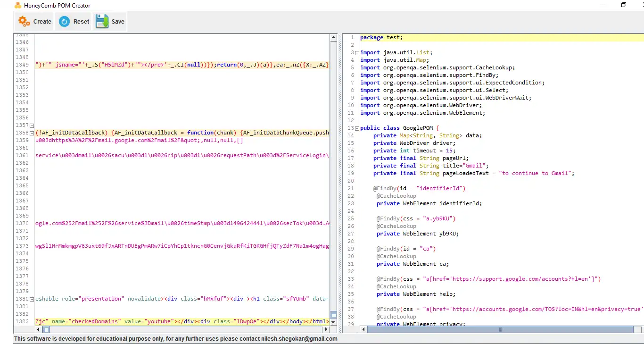
Task: Click the Save floppy disk icon
Action: pyautogui.click(x=102, y=21)
